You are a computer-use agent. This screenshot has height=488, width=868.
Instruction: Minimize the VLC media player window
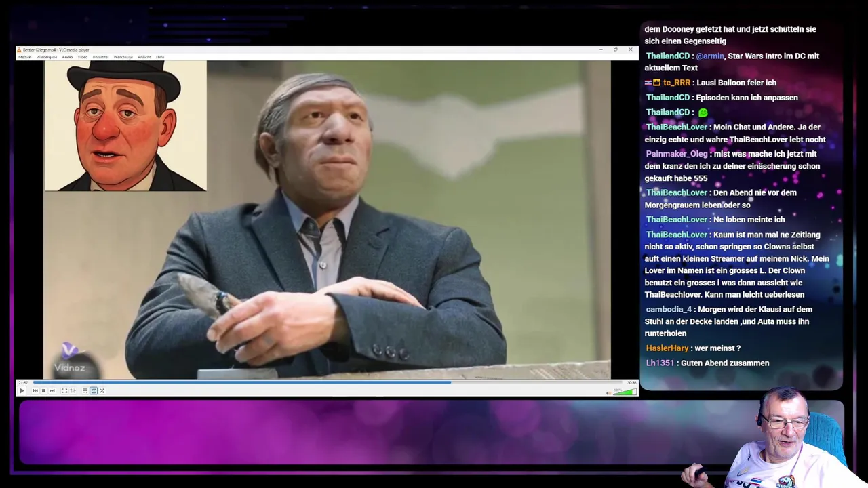coord(601,49)
